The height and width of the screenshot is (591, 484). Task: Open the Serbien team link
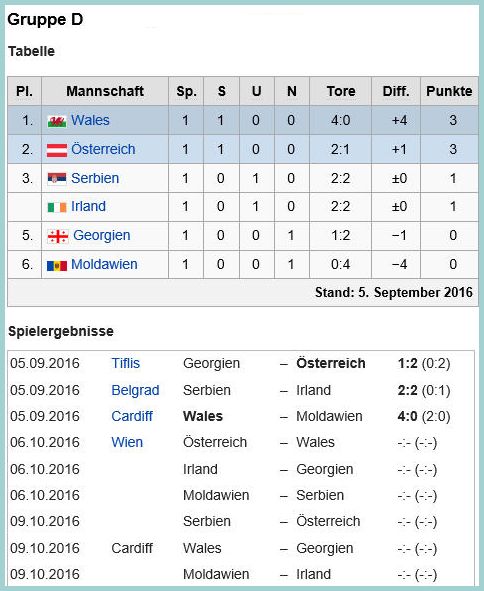coord(95,178)
